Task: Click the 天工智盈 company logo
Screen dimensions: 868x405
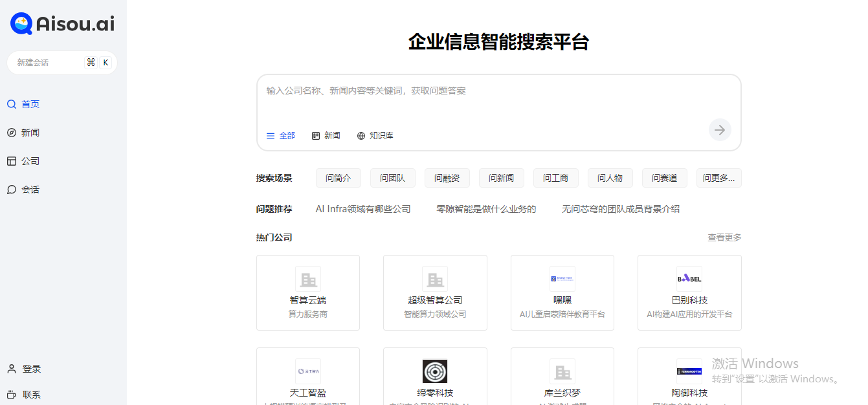Action: [x=308, y=371]
